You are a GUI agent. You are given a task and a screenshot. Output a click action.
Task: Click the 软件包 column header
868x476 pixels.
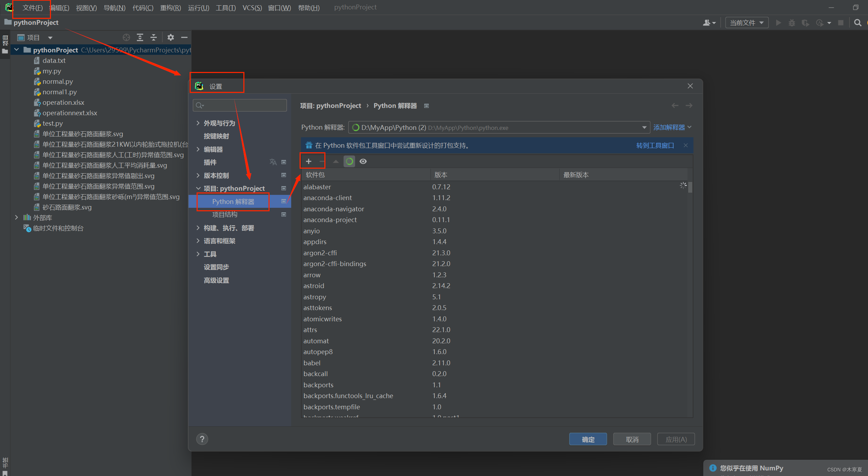(366, 175)
